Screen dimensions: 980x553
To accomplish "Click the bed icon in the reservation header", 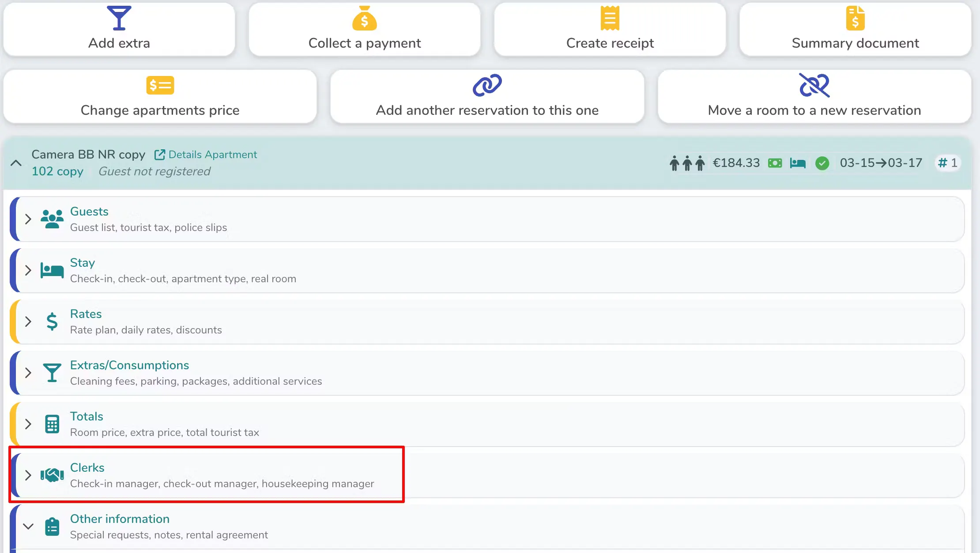I will coord(798,163).
